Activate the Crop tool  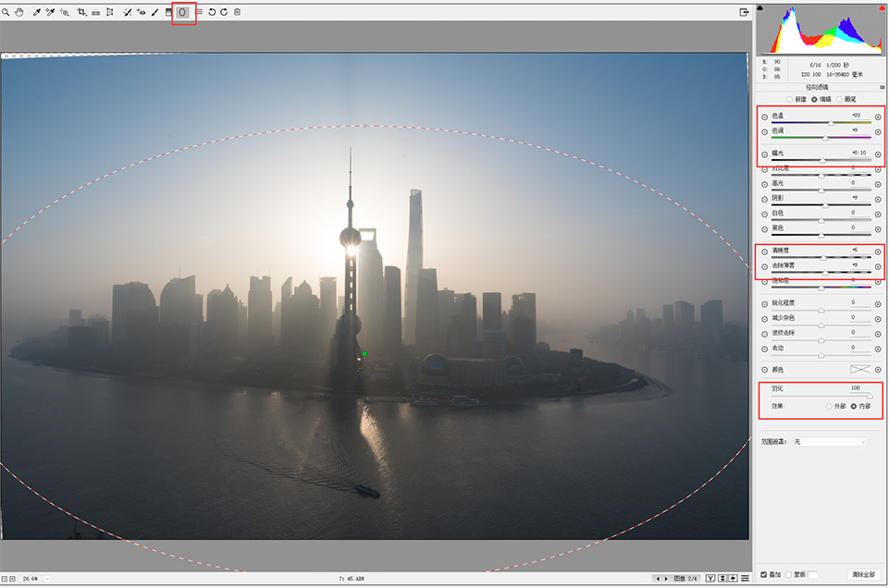81,12
